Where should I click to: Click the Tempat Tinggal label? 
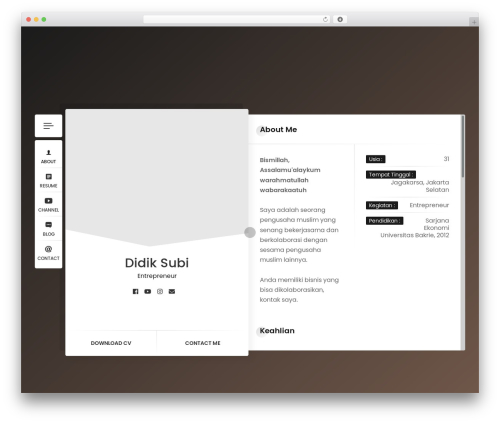[x=391, y=175]
